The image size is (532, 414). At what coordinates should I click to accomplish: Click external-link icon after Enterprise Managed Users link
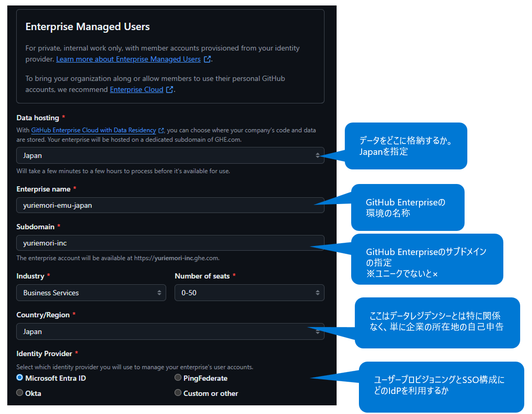click(x=207, y=59)
